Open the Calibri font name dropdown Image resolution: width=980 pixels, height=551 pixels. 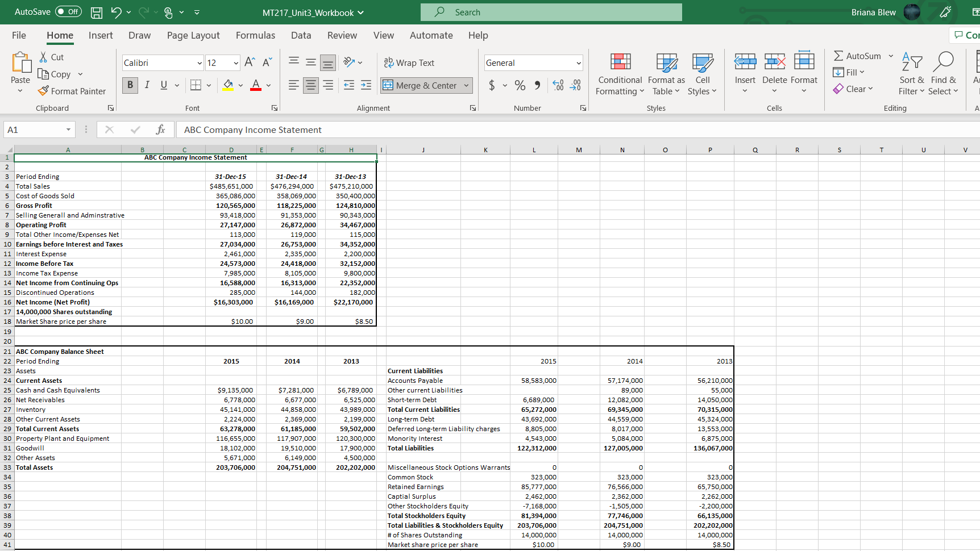coord(200,62)
